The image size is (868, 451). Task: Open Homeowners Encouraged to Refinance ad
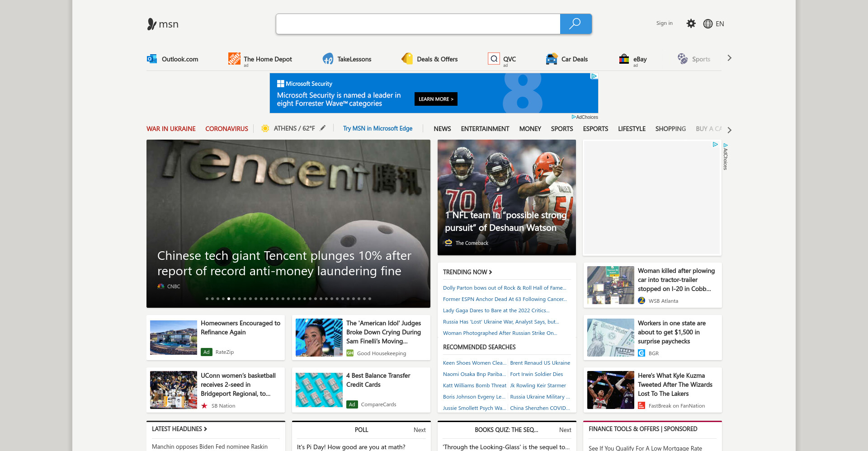point(216,338)
